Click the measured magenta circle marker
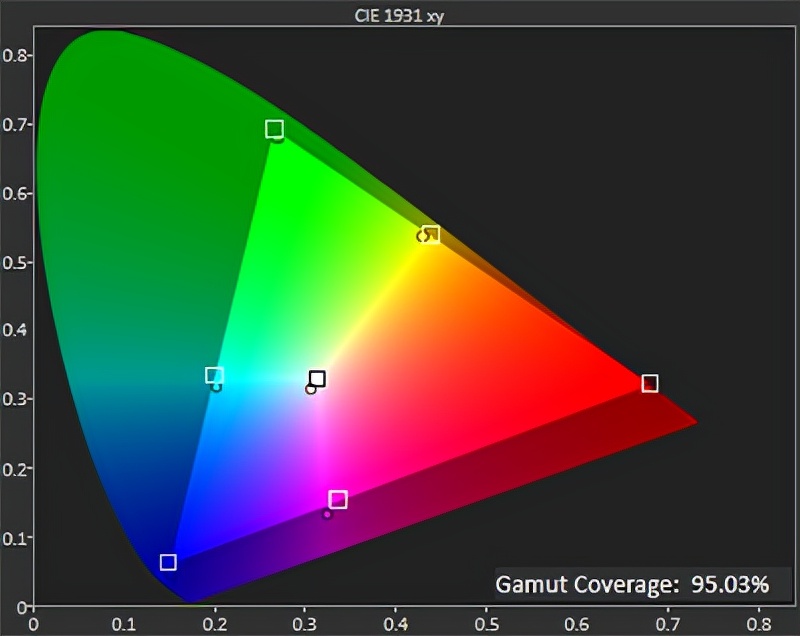800x636 pixels. 327,515
